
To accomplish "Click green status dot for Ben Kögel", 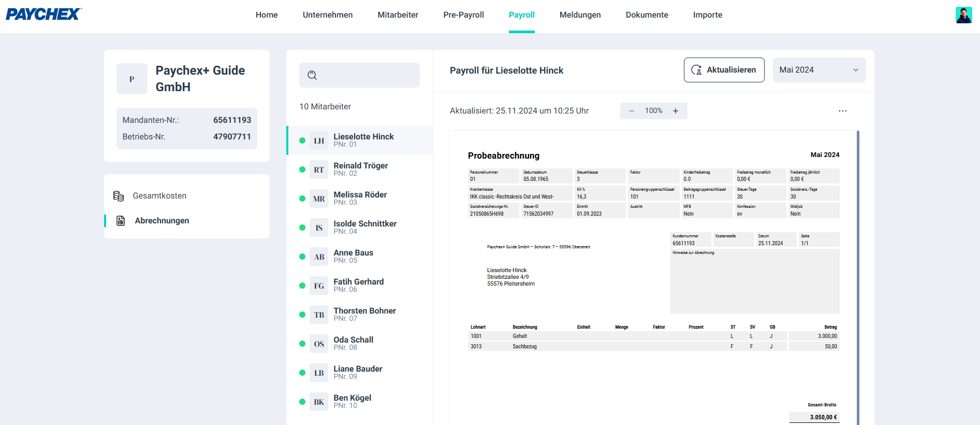I will pyautogui.click(x=302, y=402).
